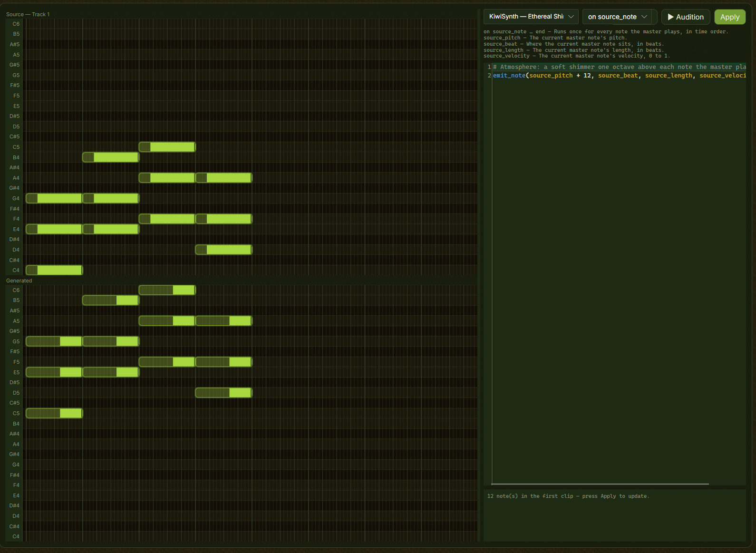Click the D#5 key label in Generated clip
The width and height of the screenshot is (756, 553).
[15, 382]
